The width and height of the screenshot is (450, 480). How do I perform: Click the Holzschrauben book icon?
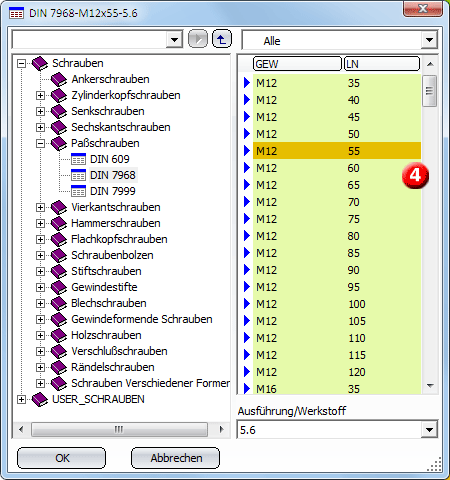point(59,335)
